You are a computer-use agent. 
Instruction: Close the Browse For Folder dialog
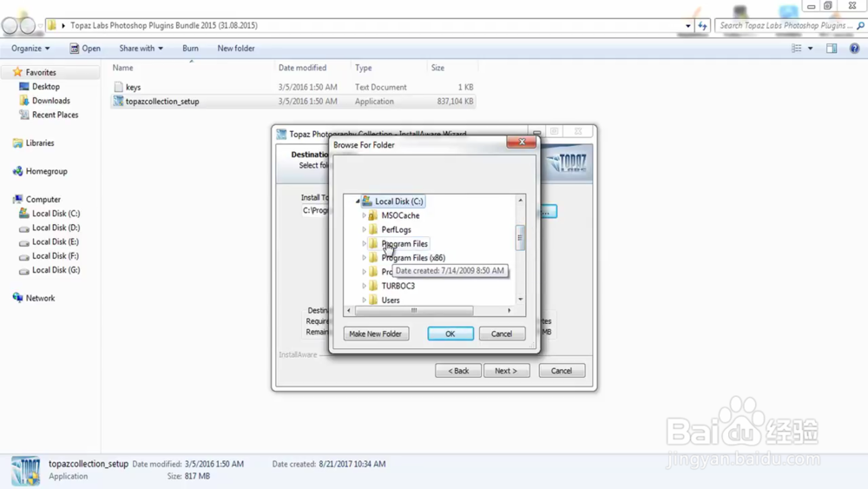pos(522,142)
